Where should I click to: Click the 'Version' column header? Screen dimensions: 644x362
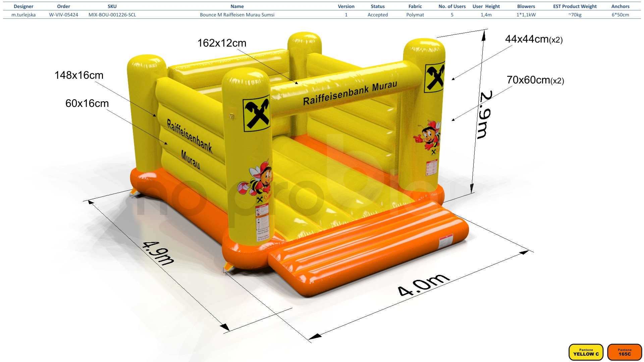(x=346, y=6)
